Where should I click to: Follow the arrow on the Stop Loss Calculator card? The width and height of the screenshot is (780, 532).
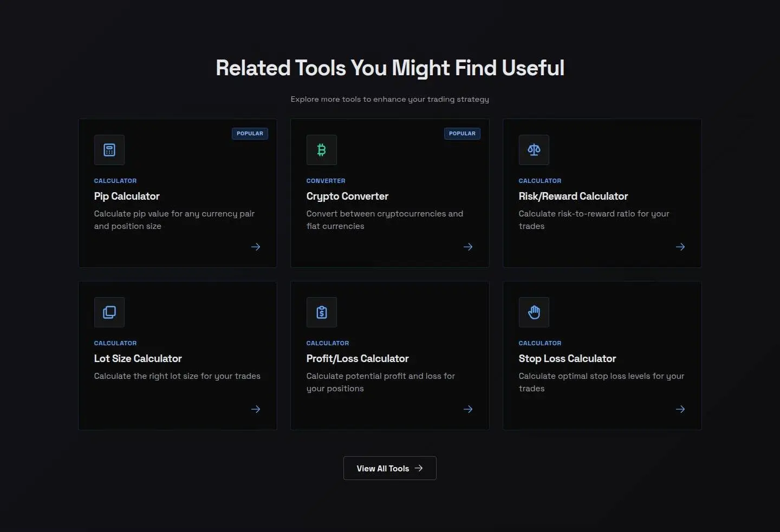pyautogui.click(x=680, y=409)
